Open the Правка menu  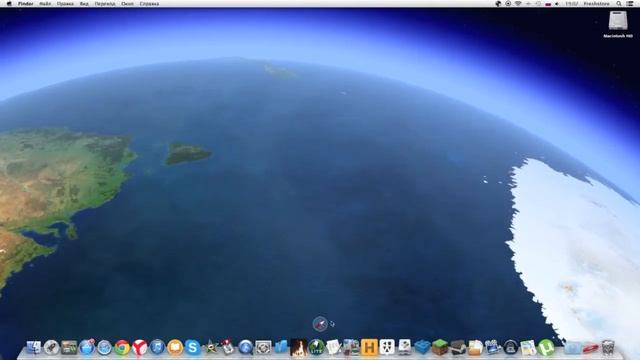(x=65, y=4)
